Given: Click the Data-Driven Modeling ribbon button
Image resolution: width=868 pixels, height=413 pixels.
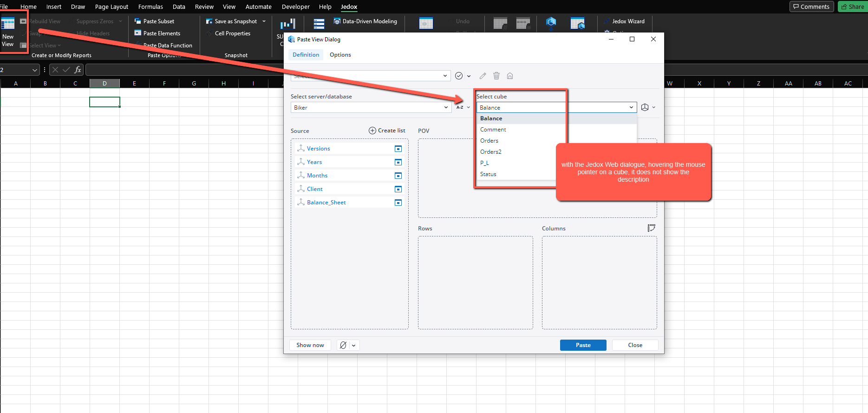Looking at the screenshot, I should (365, 21).
